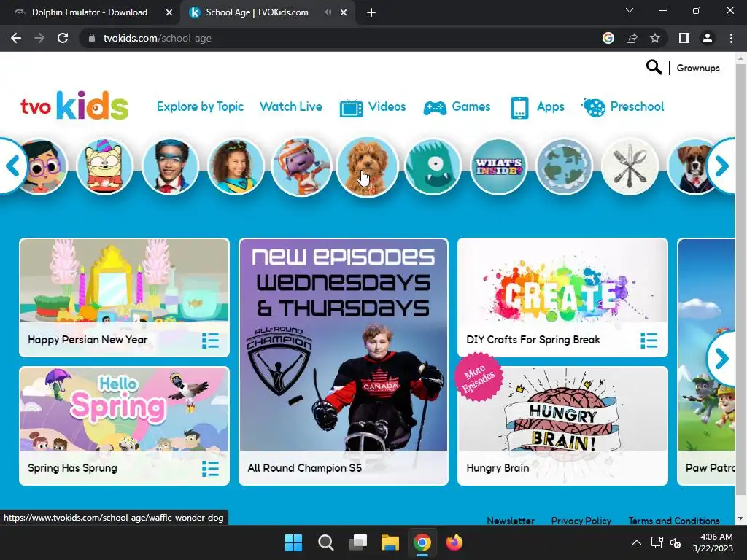Bookmark this page with star
The image size is (747, 560).
pos(655,38)
